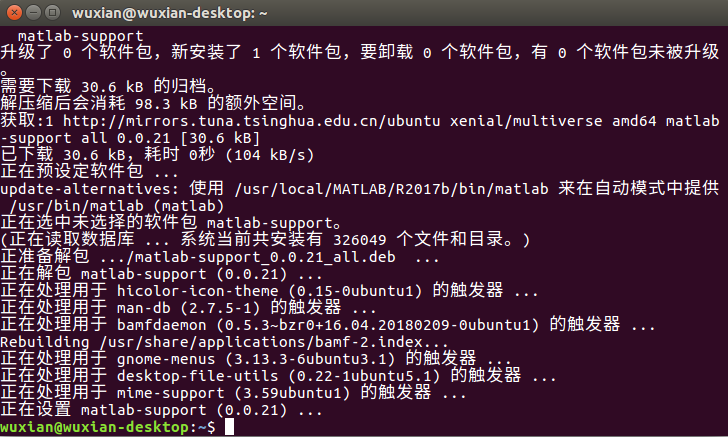Screen dimensions: 728x437
Task: Click the gnome-menus package name
Action: click(166, 359)
